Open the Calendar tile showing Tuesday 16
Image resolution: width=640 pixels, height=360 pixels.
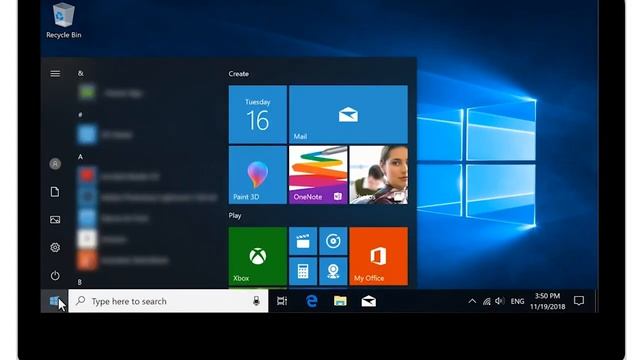pyautogui.click(x=258, y=114)
